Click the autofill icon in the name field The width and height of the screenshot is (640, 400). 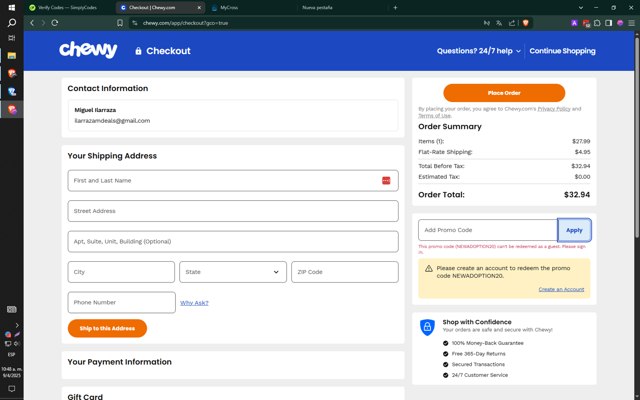tap(385, 180)
